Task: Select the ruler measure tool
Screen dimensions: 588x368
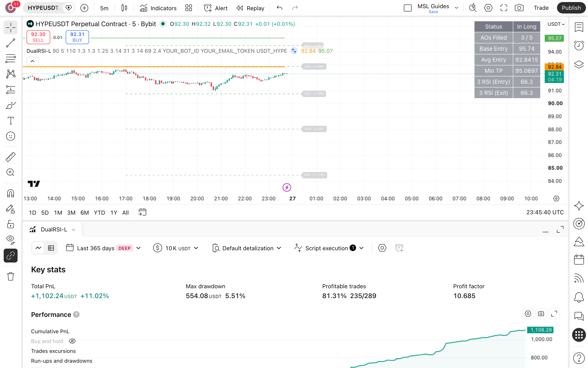Action: pyautogui.click(x=11, y=157)
